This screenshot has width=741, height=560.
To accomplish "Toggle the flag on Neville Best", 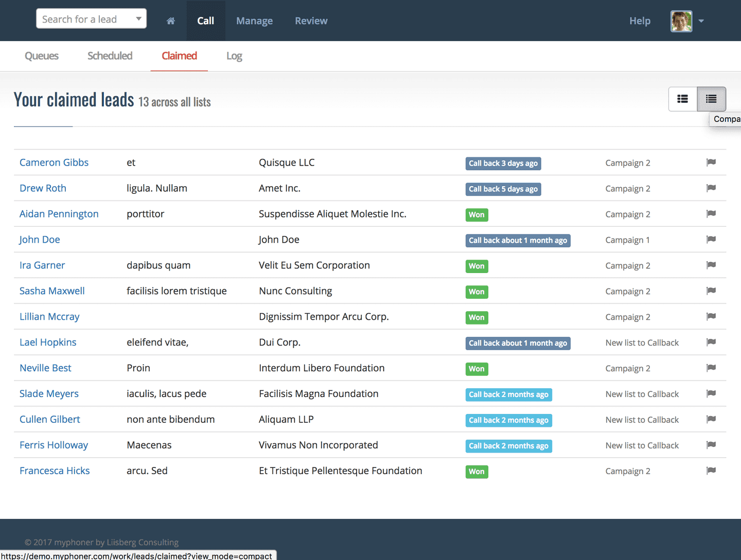I will point(711,368).
